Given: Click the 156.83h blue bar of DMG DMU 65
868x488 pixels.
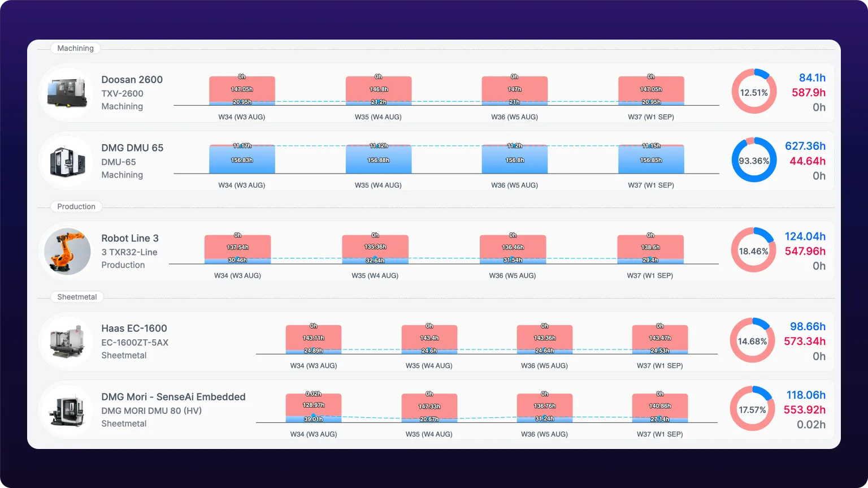Looking at the screenshot, I should pyautogui.click(x=242, y=160).
